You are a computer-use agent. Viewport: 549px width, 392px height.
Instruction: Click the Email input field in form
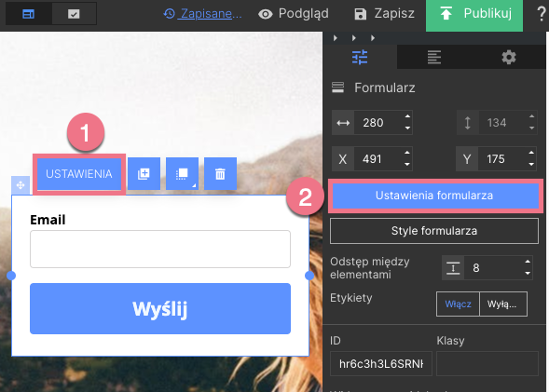[x=160, y=249]
